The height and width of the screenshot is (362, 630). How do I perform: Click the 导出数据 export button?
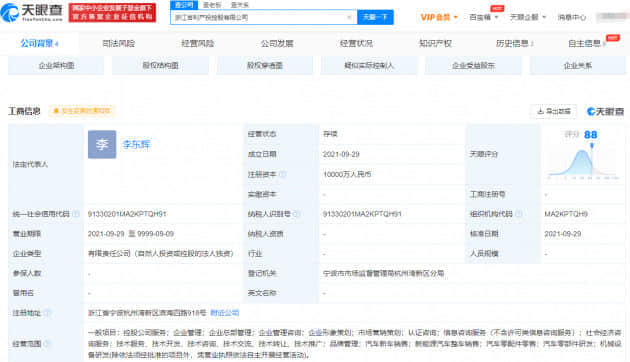point(554,111)
